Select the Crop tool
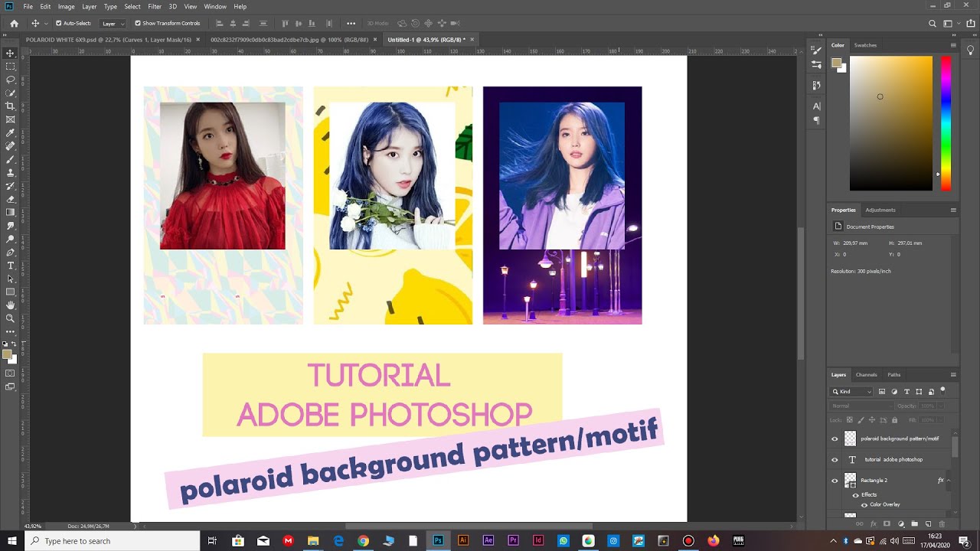Screen dimensions: 980x551 tap(10, 106)
